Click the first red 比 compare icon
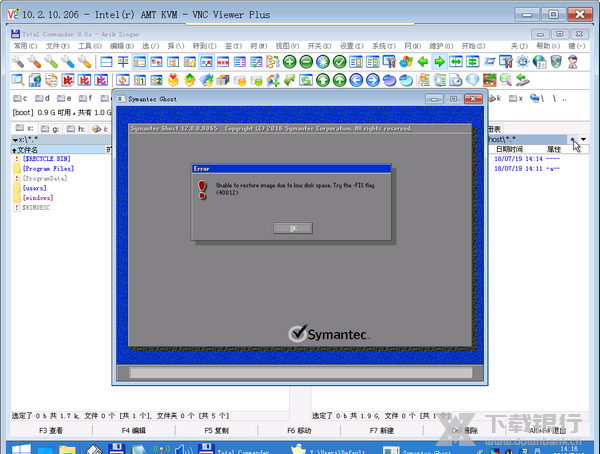The width and height of the screenshot is (600, 454). [x=68, y=80]
